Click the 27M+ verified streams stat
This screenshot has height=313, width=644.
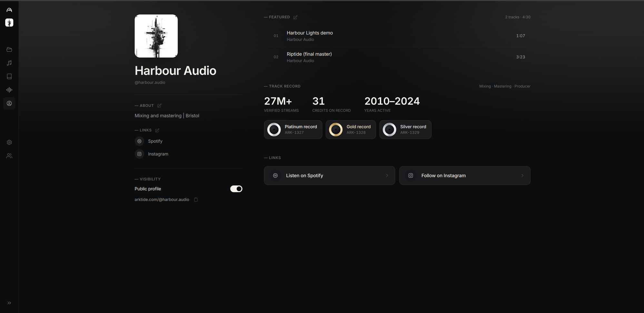281,104
